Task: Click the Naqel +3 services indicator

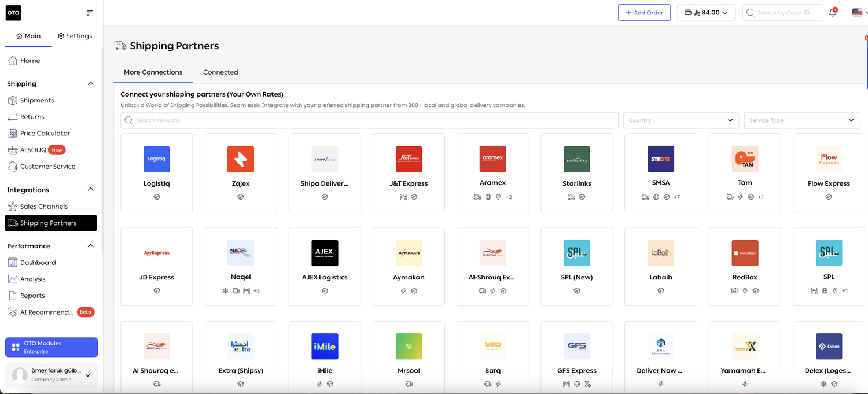Action: pos(256,291)
